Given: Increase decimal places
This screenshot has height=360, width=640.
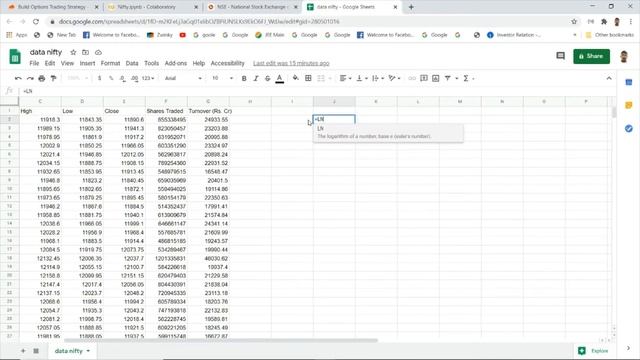Looking at the screenshot, I should pos(134,78).
